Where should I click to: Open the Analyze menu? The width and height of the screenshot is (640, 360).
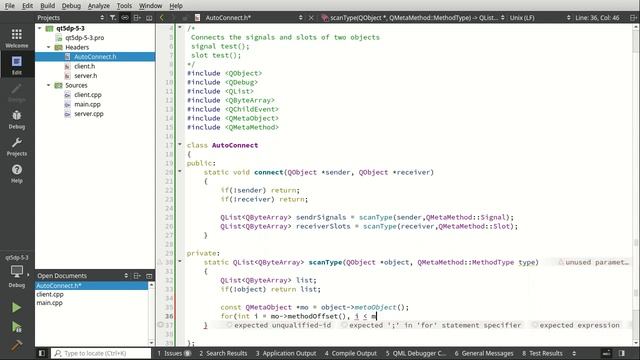99,6
